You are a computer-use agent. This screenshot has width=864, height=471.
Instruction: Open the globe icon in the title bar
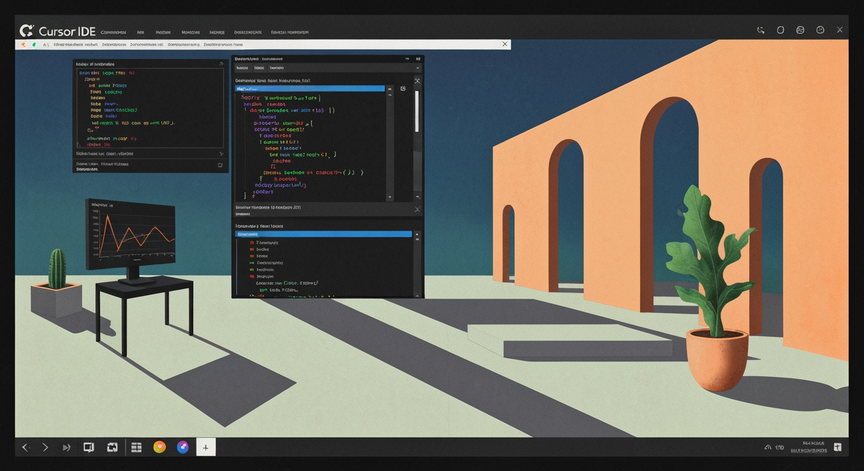tap(800, 30)
